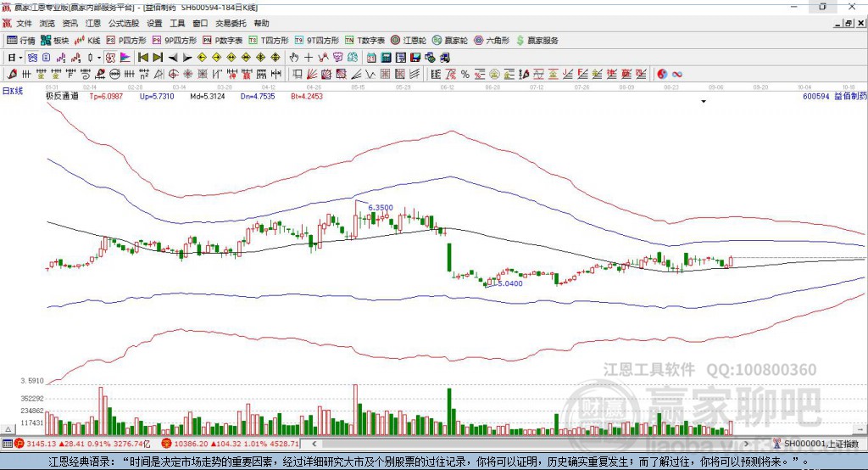
Task: Open the 江恩轮 Gann wheel
Action: pos(409,41)
